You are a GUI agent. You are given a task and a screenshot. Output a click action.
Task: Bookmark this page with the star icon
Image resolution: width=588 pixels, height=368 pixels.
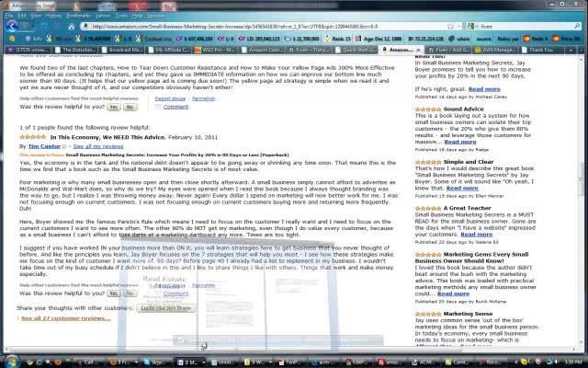(x=450, y=27)
